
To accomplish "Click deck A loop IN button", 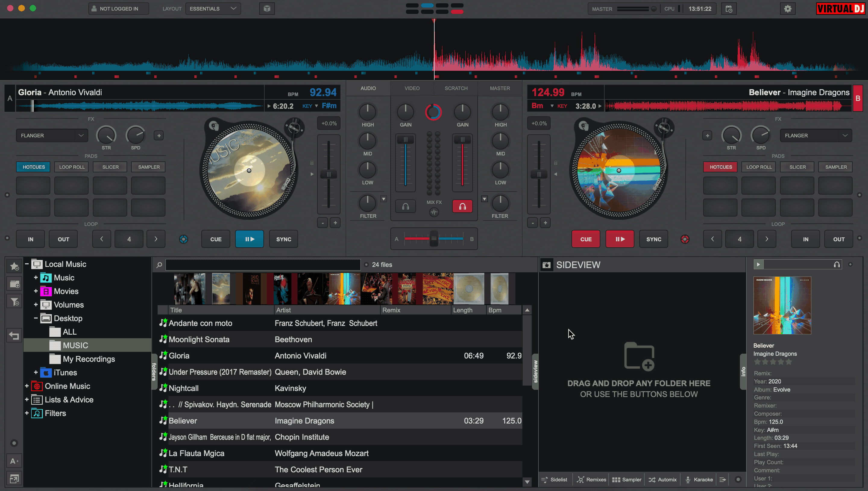I will click(30, 239).
